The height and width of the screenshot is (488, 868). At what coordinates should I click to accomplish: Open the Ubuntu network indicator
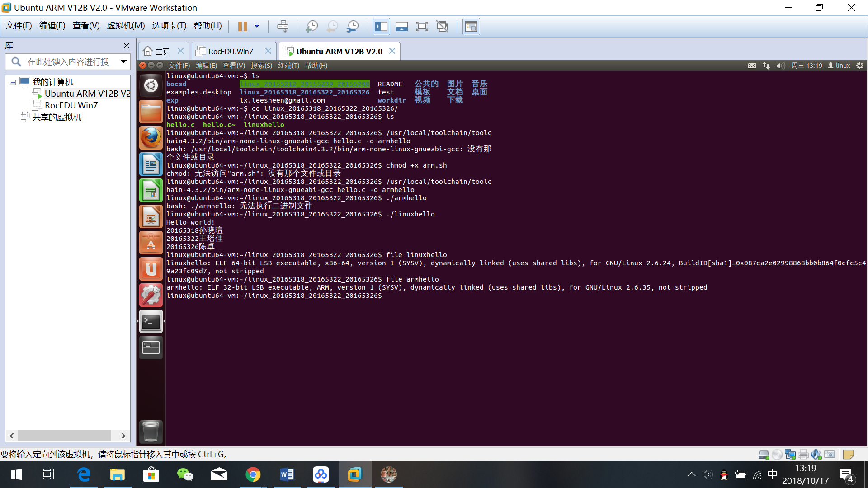point(766,66)
